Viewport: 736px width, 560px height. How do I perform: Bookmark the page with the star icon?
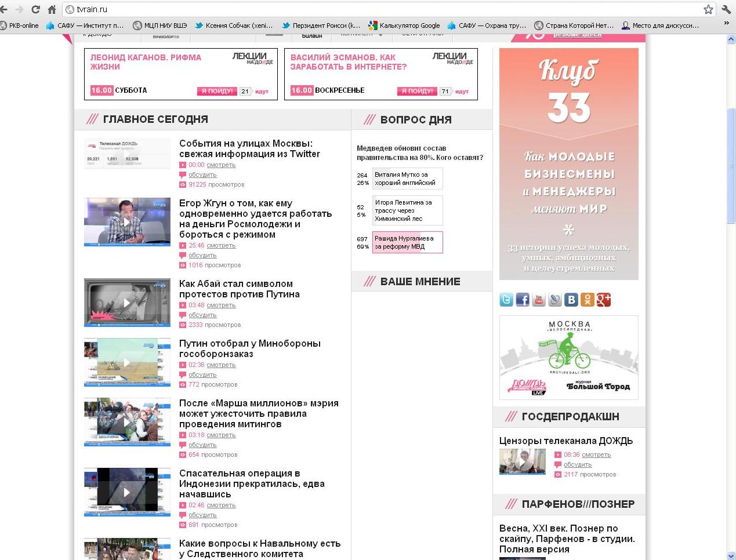click(708, 9)
